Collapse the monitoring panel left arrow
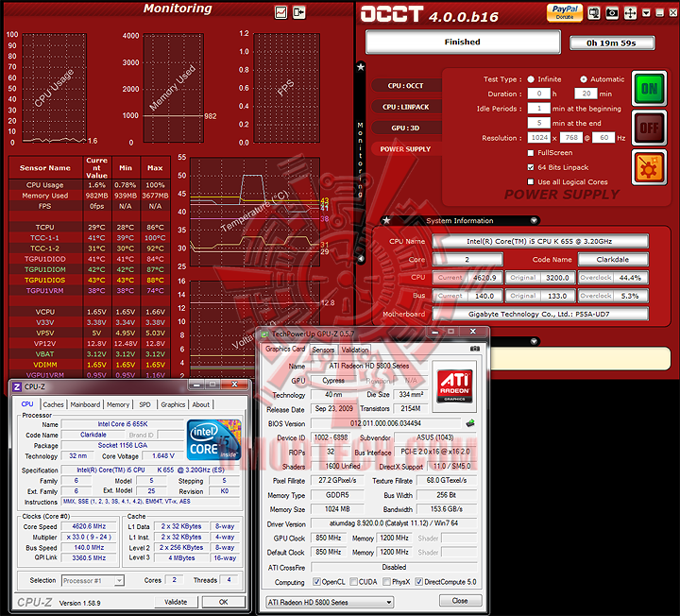The width and height of the screenshot is (680, 616). pos(361,259)
